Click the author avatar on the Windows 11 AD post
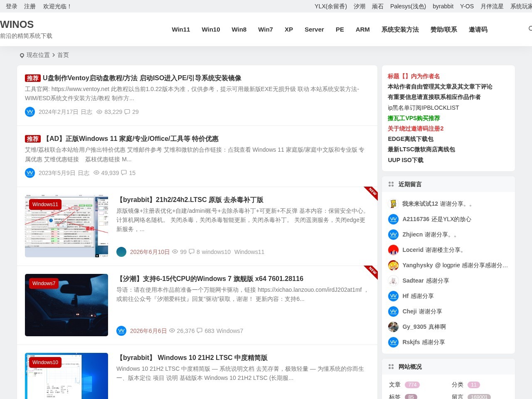532x399 pixels. 30,173
